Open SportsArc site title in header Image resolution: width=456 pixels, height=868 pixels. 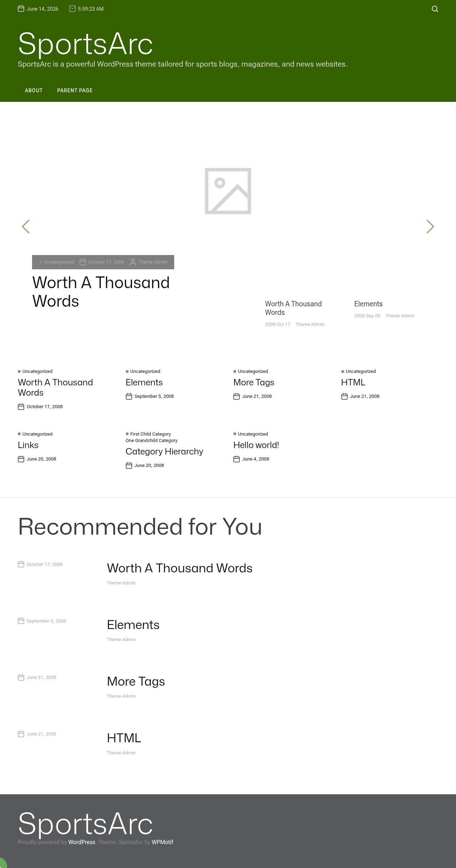pos(85,44)
